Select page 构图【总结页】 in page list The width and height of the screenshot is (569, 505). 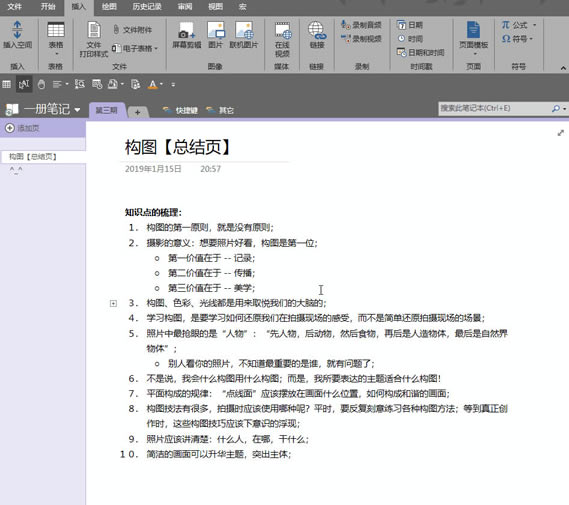click(43, 157)
